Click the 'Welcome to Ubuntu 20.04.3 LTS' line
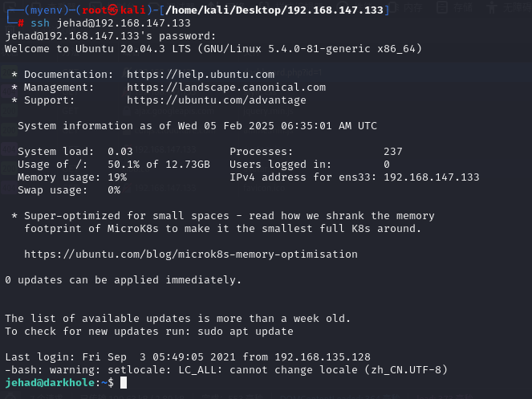 coord(213,49)
